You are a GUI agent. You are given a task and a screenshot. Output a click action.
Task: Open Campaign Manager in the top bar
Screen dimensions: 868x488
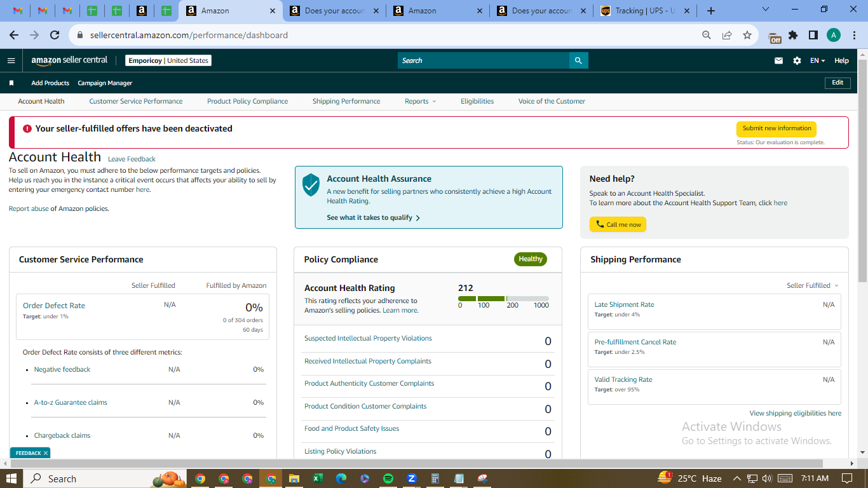tap(105, 83)
